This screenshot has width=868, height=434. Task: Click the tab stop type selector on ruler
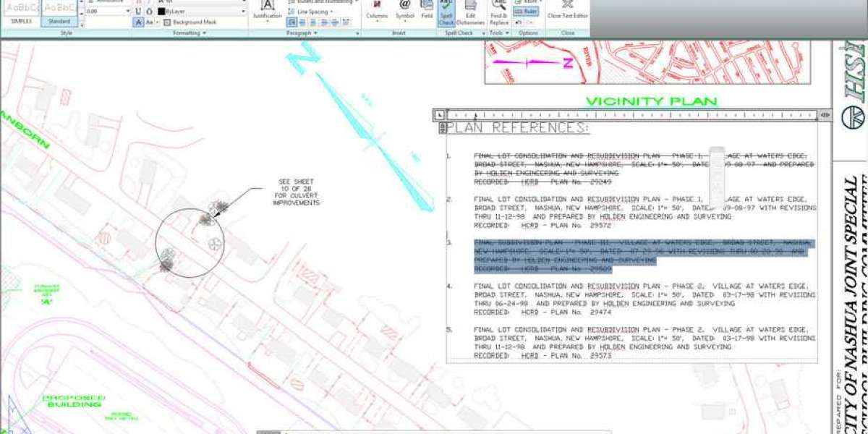(x=440, y=114)
